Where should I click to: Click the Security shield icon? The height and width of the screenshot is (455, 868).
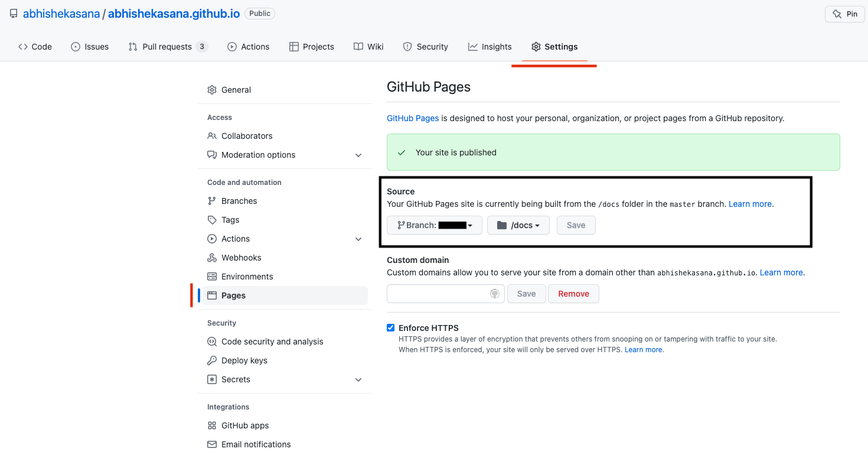pyautogui.click(x=407, y=47)
